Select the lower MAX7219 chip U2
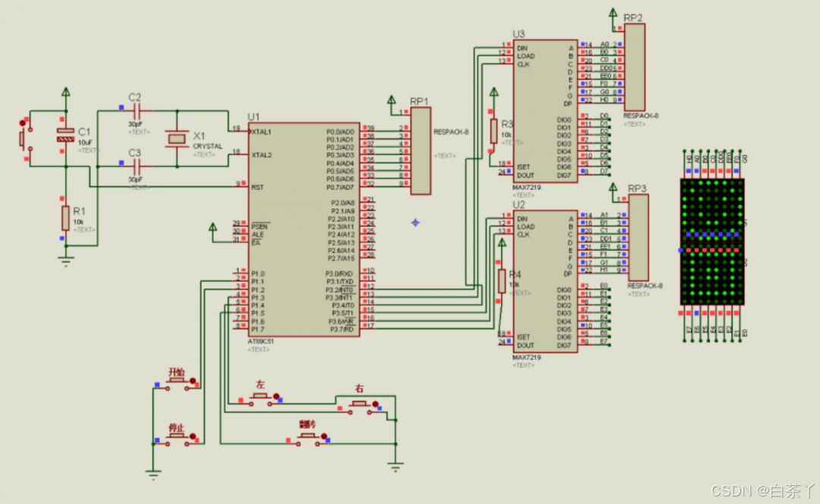The height and width of the screenshot is (504, 820). point(545,282)
